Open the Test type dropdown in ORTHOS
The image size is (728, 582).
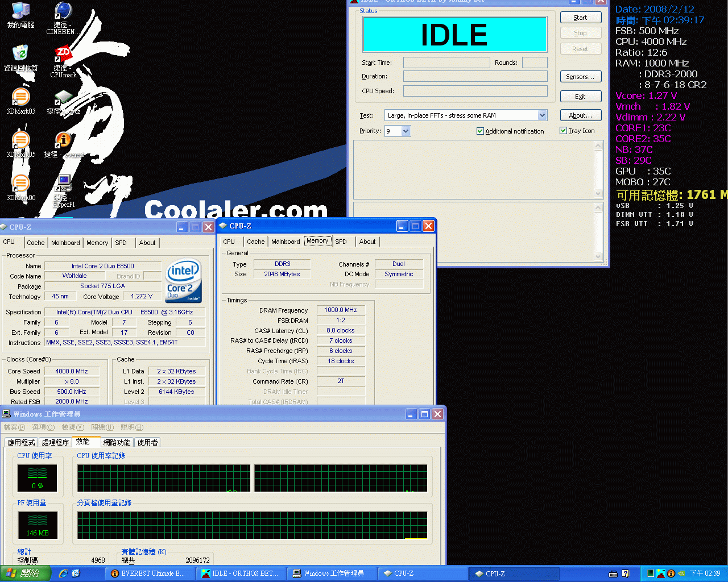542,115
